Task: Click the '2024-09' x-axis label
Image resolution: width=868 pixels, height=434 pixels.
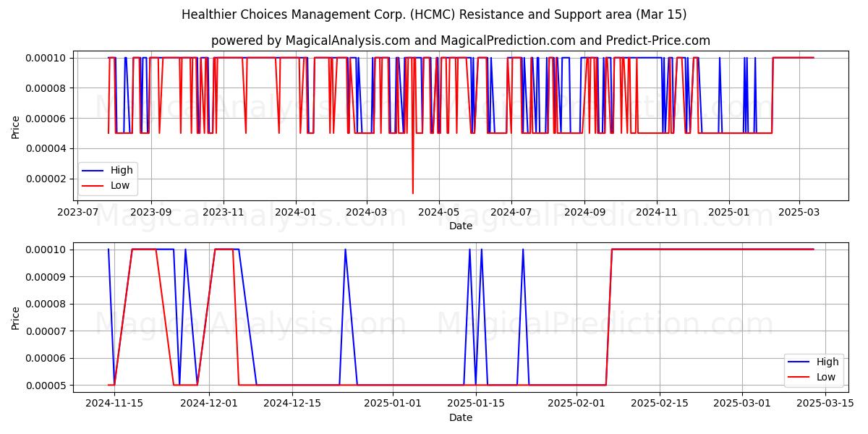Action: tap(584, 213)
